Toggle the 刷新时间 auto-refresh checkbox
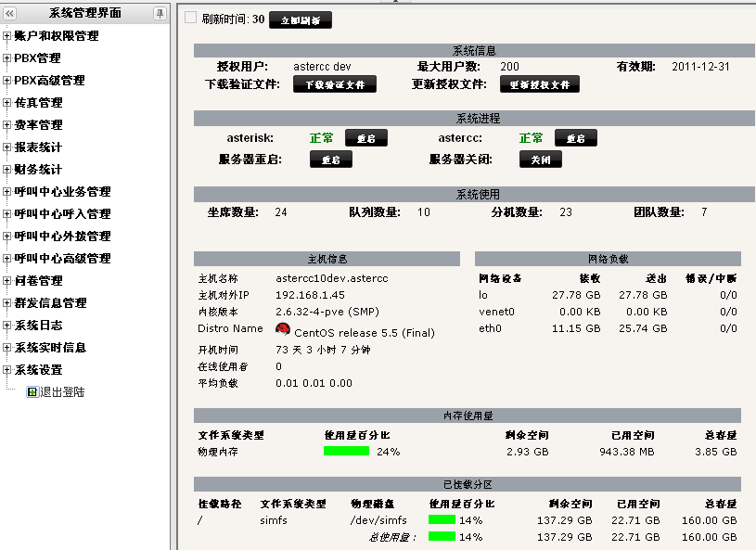 point(190,19)
